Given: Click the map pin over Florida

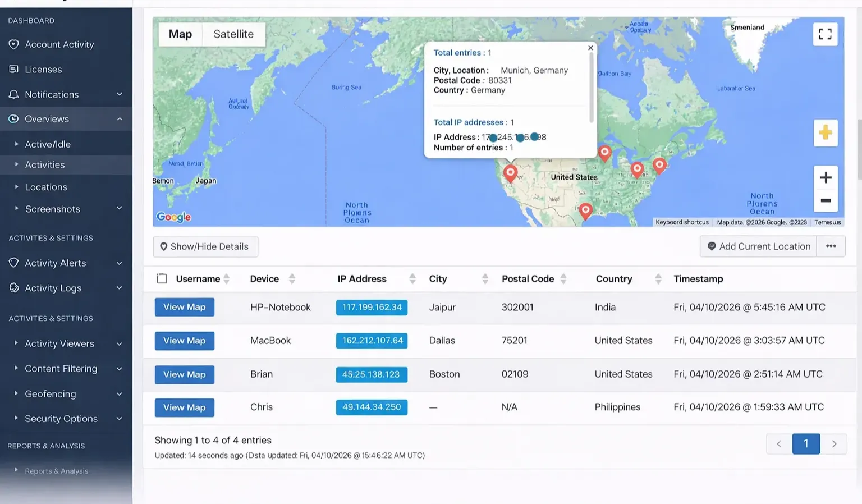Looking at the screenshot, I should click(585, 210).
